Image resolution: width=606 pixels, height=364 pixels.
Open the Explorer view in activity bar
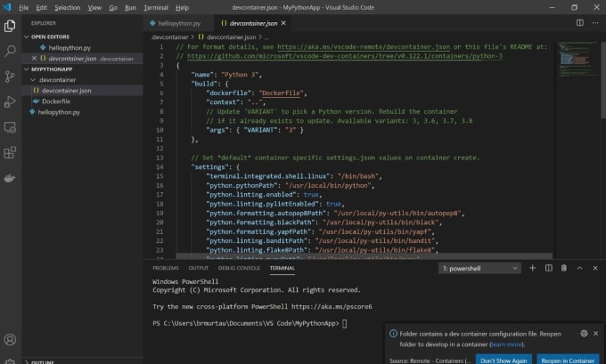click(x=10, y=26)
